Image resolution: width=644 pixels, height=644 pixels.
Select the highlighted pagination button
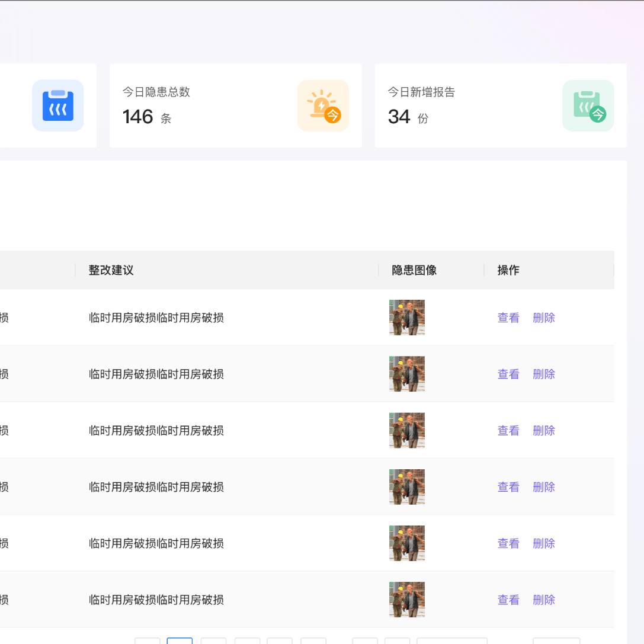point(180,642)
